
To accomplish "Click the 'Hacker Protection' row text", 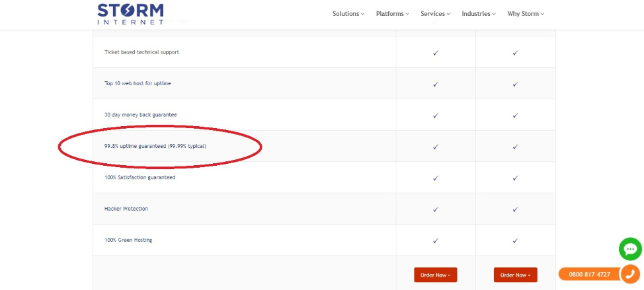I will 126,208.
